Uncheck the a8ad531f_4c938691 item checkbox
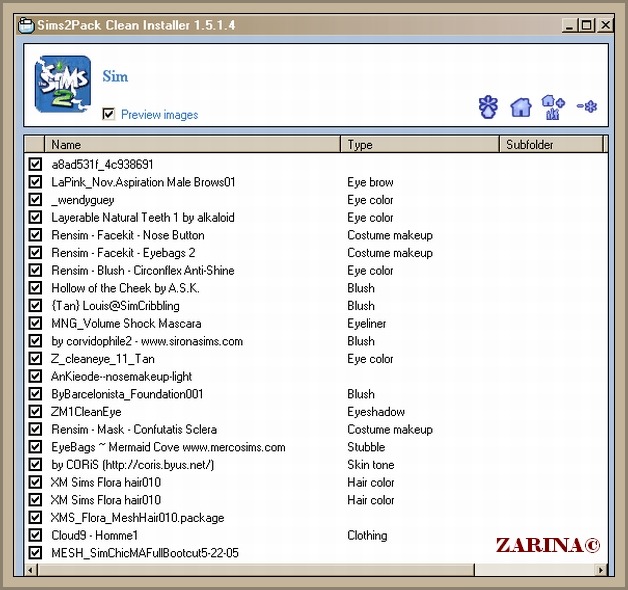The height and width of the screenshot is (590, 628). pyautogui.click(x=35, y=164)
